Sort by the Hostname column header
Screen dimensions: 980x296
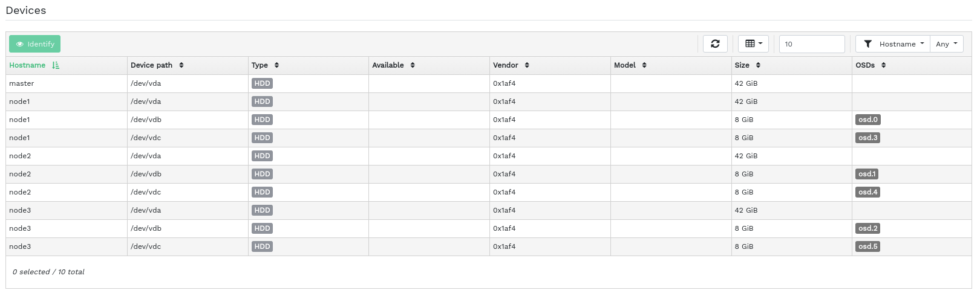coord(28,65)
